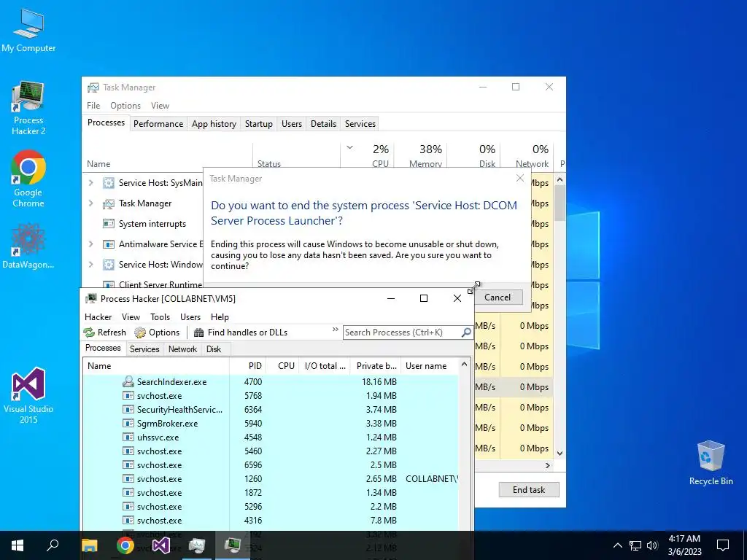Viewport: 747px width, 560px height.
Task: Select Process Hacker Processes tab
Action: 103,348
